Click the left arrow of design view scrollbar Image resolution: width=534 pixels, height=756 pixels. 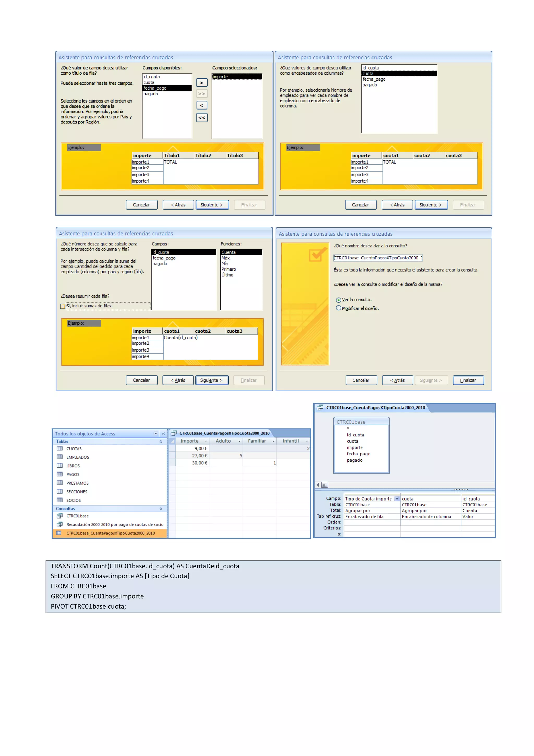tap(318, 485)
